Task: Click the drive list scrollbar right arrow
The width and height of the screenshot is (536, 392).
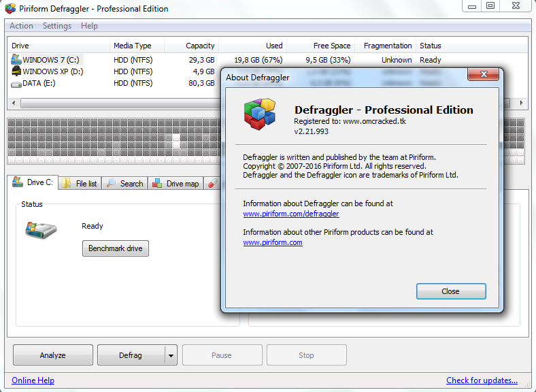Action: pos(521,103)
